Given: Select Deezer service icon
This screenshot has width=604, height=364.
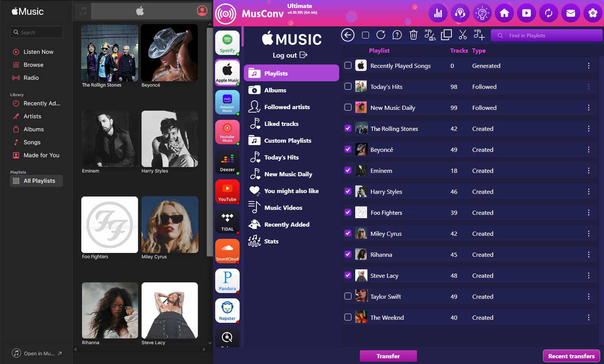Looking at the screenshot, I should tap(227, 162).
